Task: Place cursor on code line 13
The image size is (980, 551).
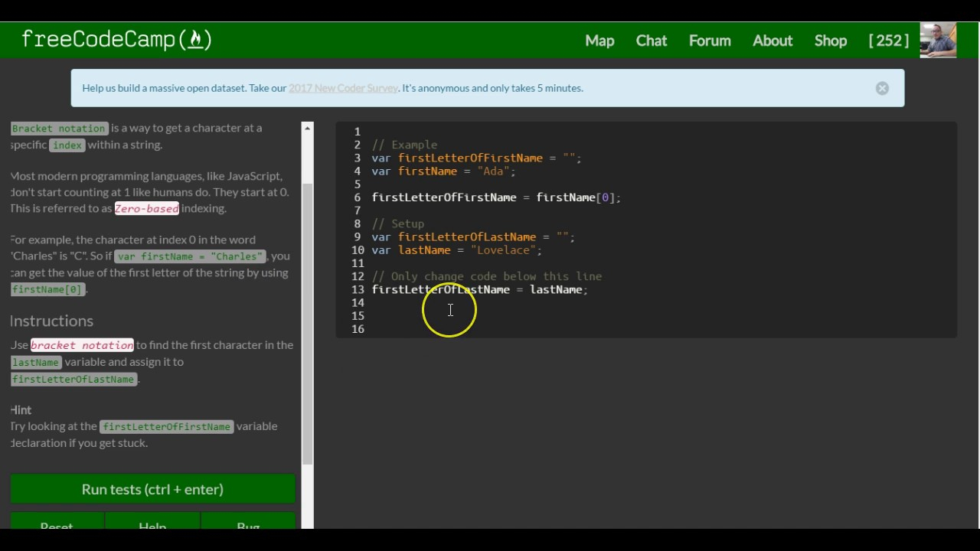Action: [x=479, y=289]
